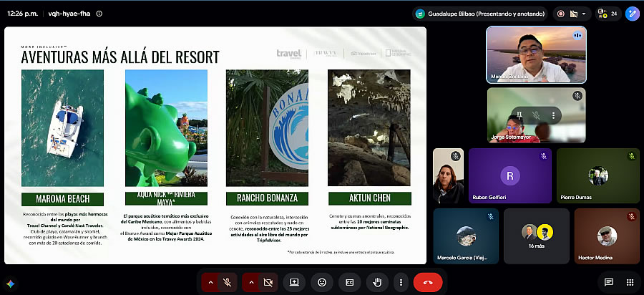The width and height of the screenshot is (644, 295).
Task: Send a reaction with the emoji button
Action: click(322, 282)
